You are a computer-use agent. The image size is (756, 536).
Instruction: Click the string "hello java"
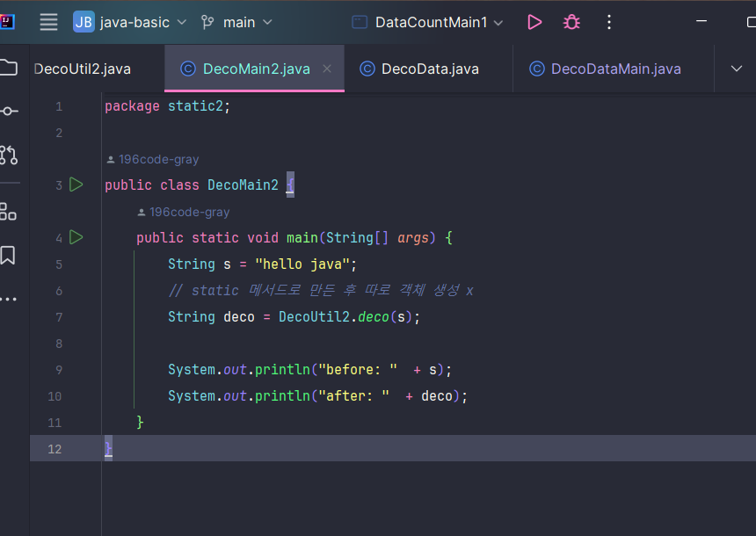coord(302,264)
